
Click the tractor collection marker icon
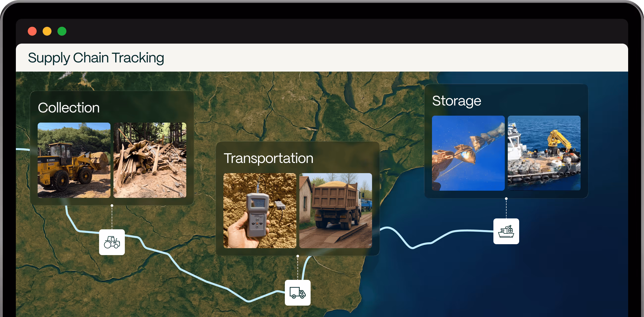click(x=112, y=242)
